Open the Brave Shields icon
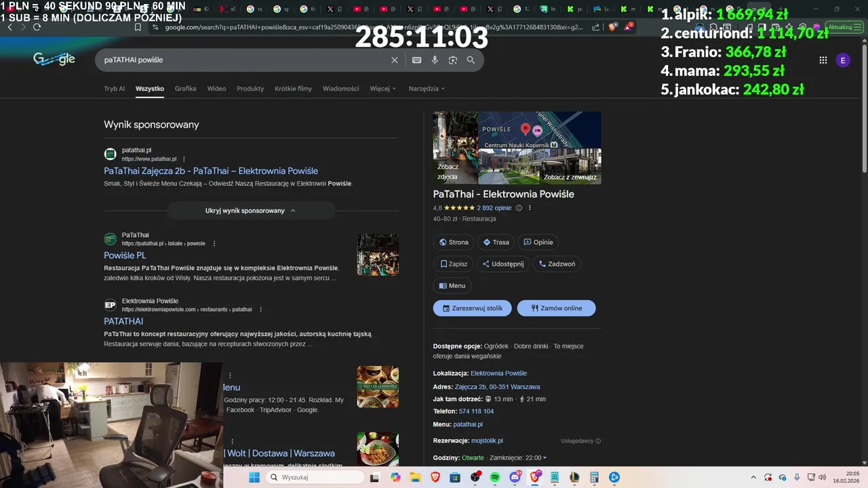The image size is (868, 488). pos(612,27)
